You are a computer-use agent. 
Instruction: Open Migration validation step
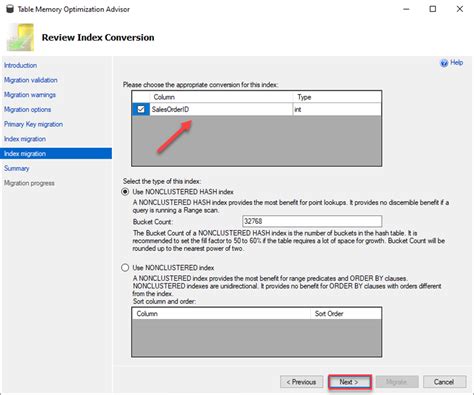[31, 80]
